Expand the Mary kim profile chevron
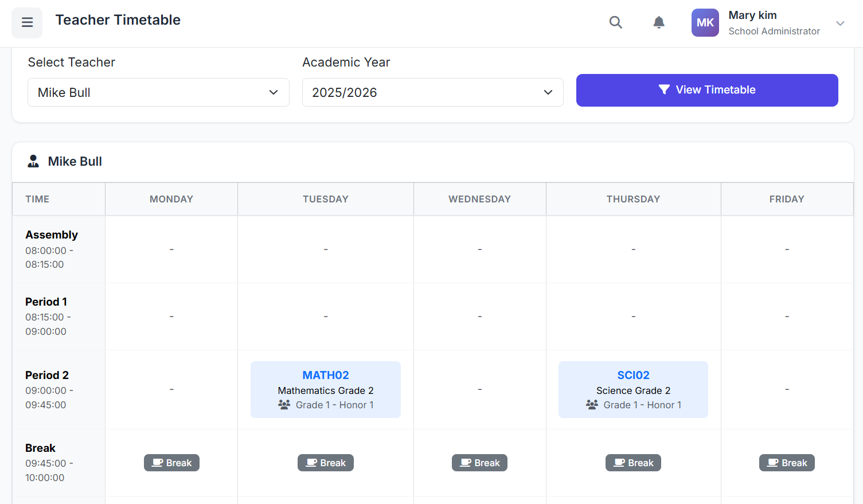The image size is (863, 504). [x=840, y=23]
